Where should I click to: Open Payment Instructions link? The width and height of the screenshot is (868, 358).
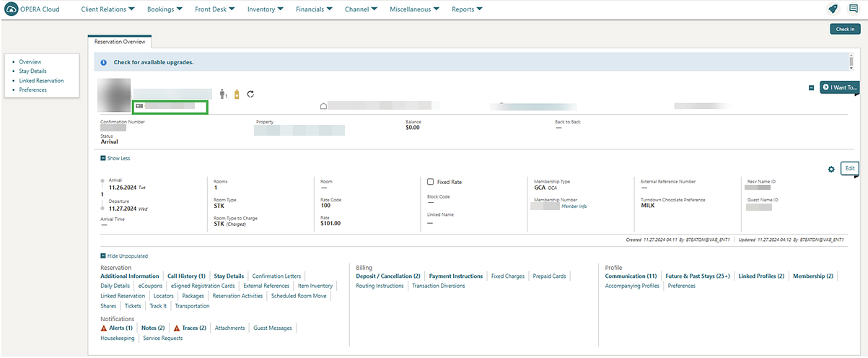click(x=456, y=276)
